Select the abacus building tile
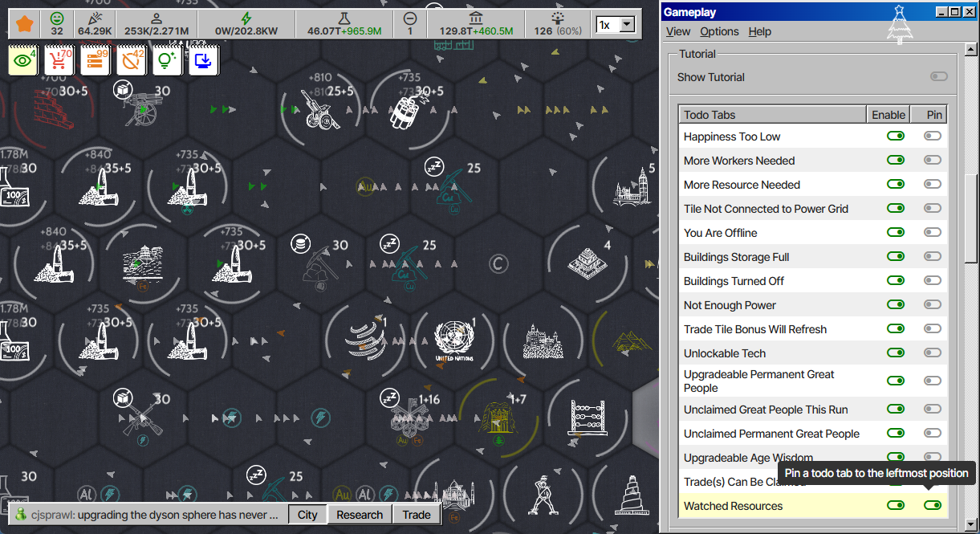This screenshot has height=534, width=980. [x=584, y=418]
